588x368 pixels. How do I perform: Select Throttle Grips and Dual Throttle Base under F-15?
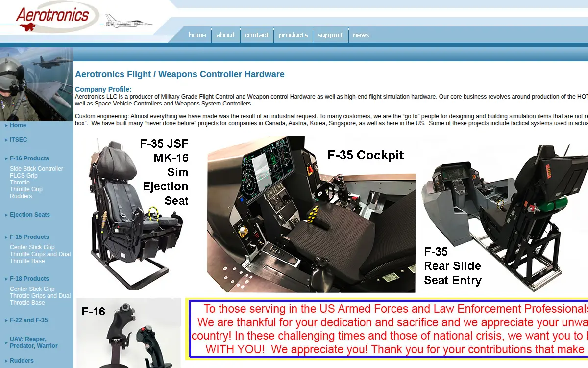40,258
